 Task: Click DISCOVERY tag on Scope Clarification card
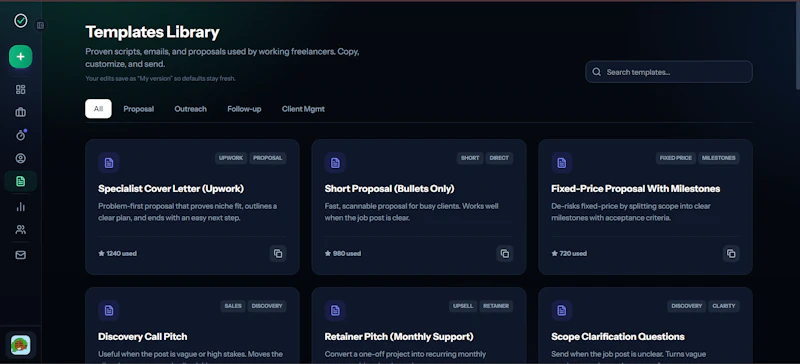pos(687,306)
